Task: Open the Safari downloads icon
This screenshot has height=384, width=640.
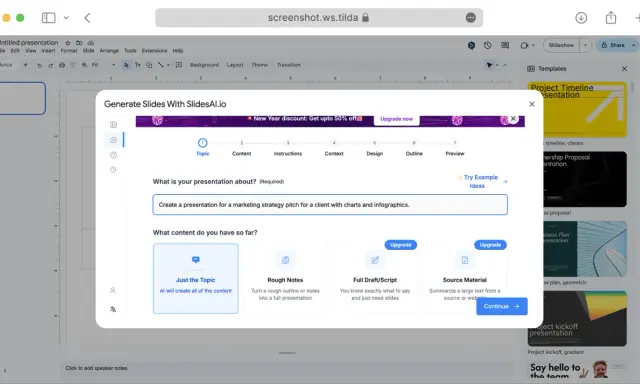Action: pyautogui.click(x=581, y=18)
